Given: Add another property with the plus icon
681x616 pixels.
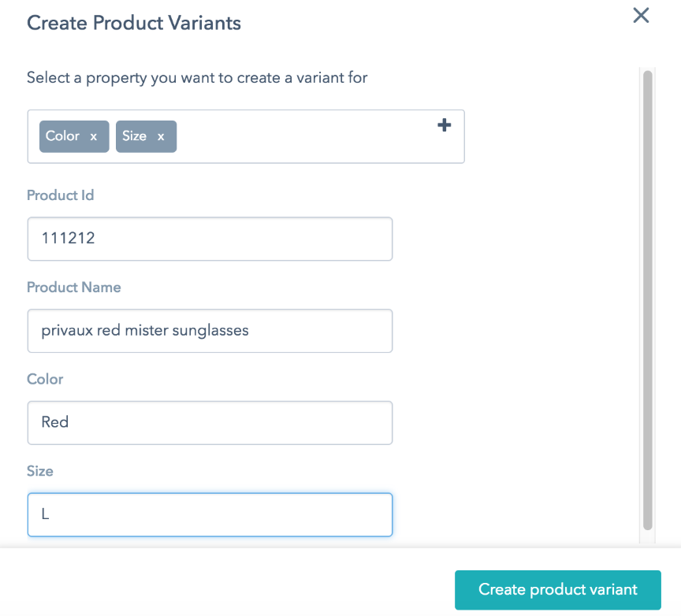Looking at the screenshot, I should coord(444,125).
